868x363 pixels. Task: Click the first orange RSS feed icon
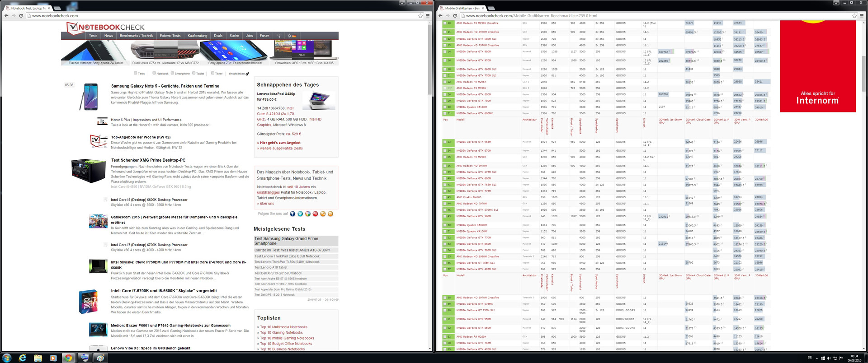(x=323, y=214)
